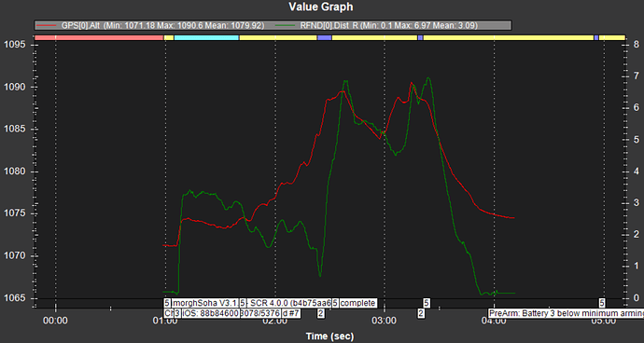Click the cyan flight mode bar segment
Viewport: 644px width, 343px height.
point(206,37)
